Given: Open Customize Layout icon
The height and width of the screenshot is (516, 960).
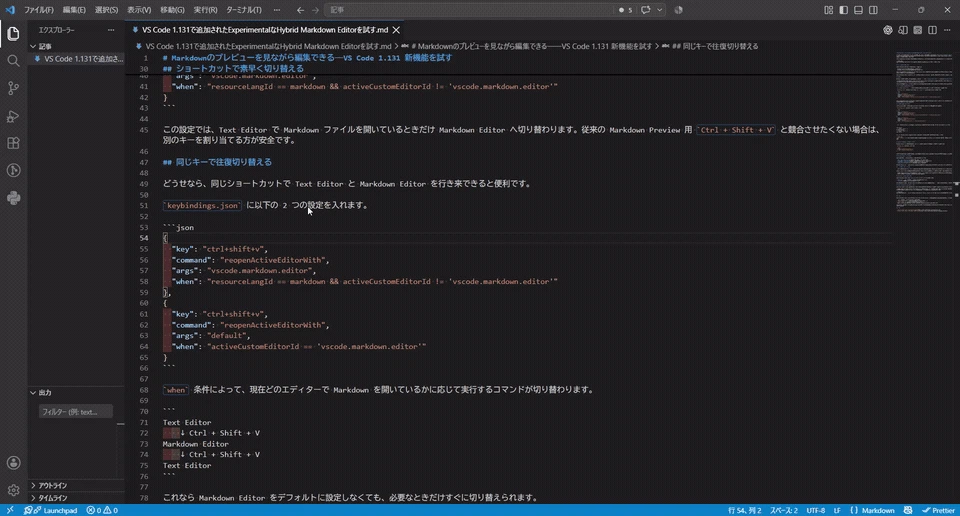Looking at the screenshot, I should point(828,10).
